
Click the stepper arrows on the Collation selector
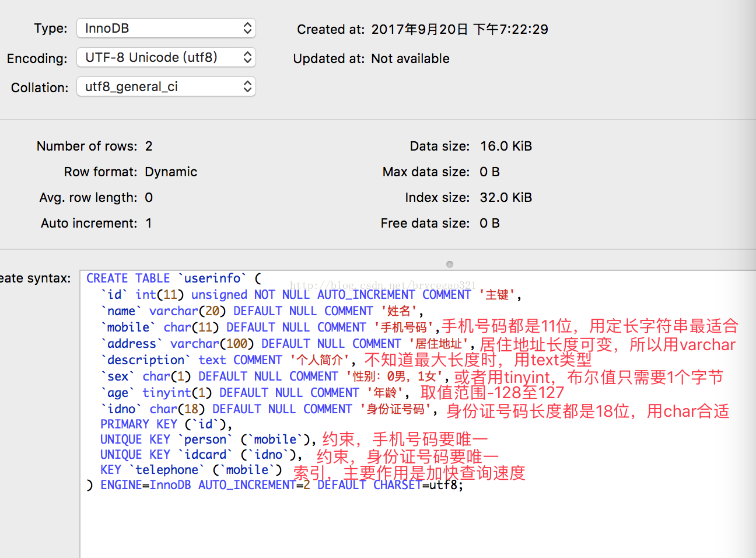coord(249,86)
